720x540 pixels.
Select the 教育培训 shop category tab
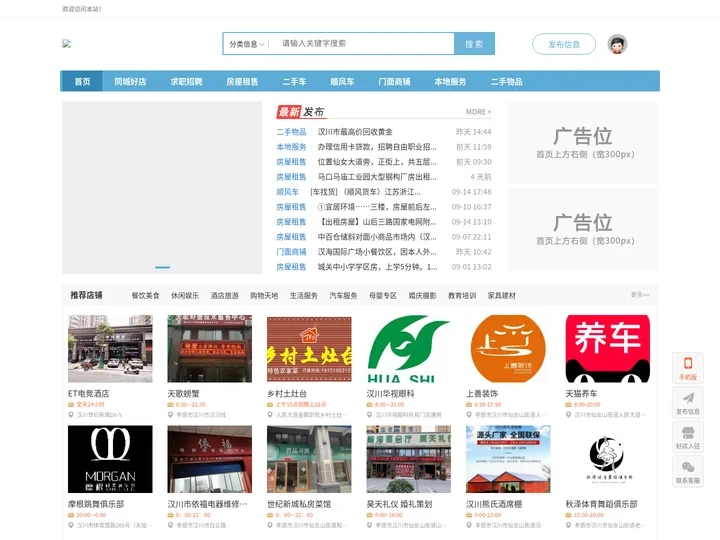coord(462,295)
